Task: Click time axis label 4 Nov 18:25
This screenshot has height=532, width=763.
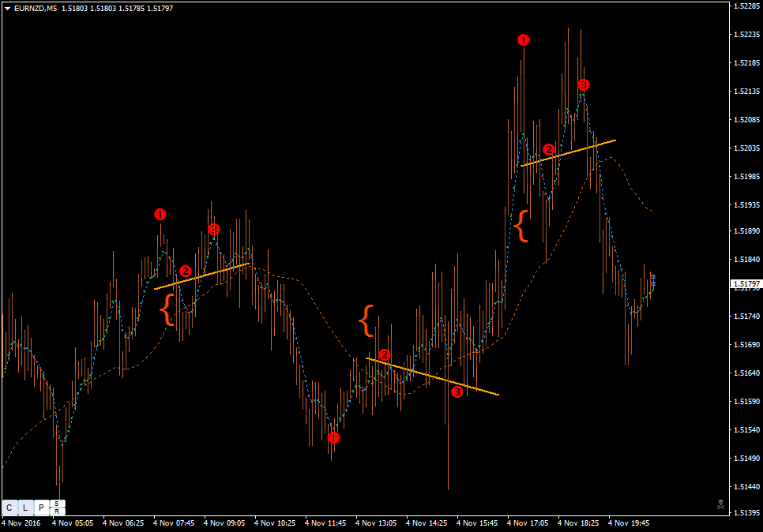Action: point(578,523)
